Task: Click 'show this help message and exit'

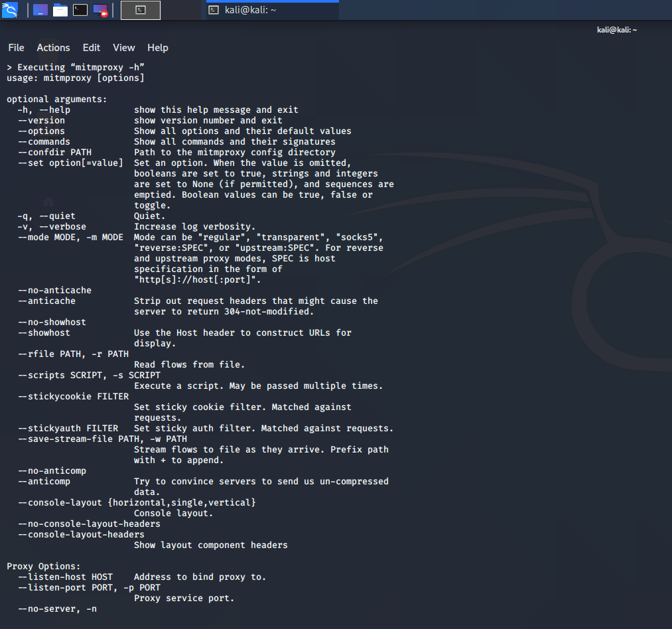Action: click(216, 109)
